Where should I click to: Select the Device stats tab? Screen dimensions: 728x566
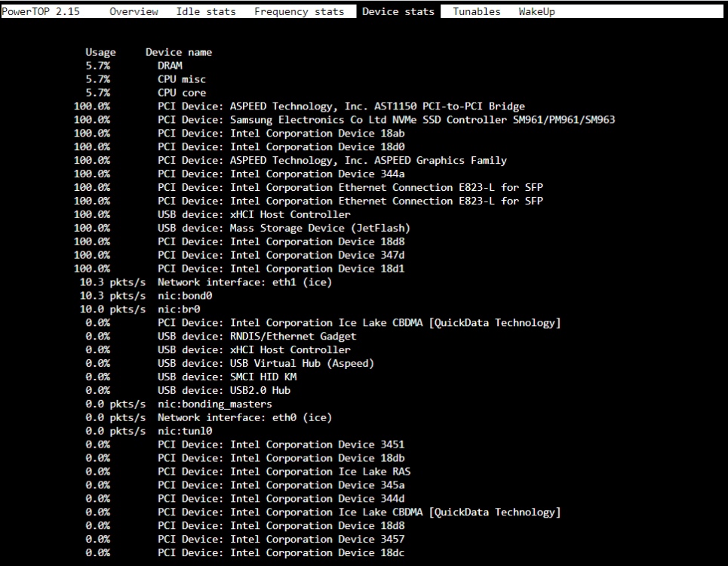coord(398,11)
